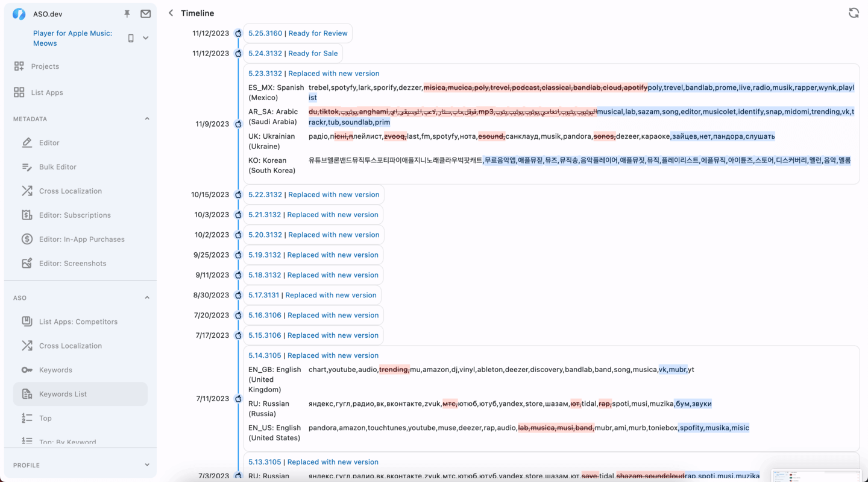Collapse the ASO section

click(147, 297)
